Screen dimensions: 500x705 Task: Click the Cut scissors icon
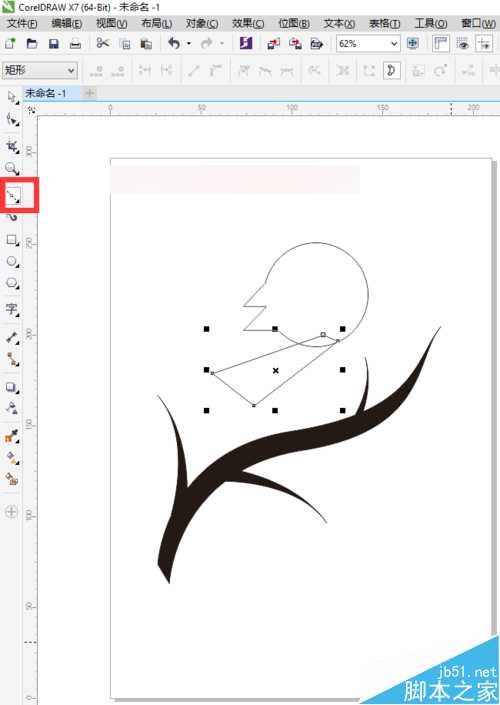pyautogui.click(x=103, y=43)
